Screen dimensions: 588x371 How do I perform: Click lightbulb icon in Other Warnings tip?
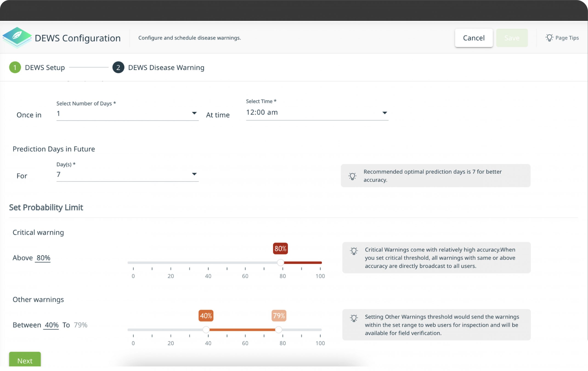point(354,318)
